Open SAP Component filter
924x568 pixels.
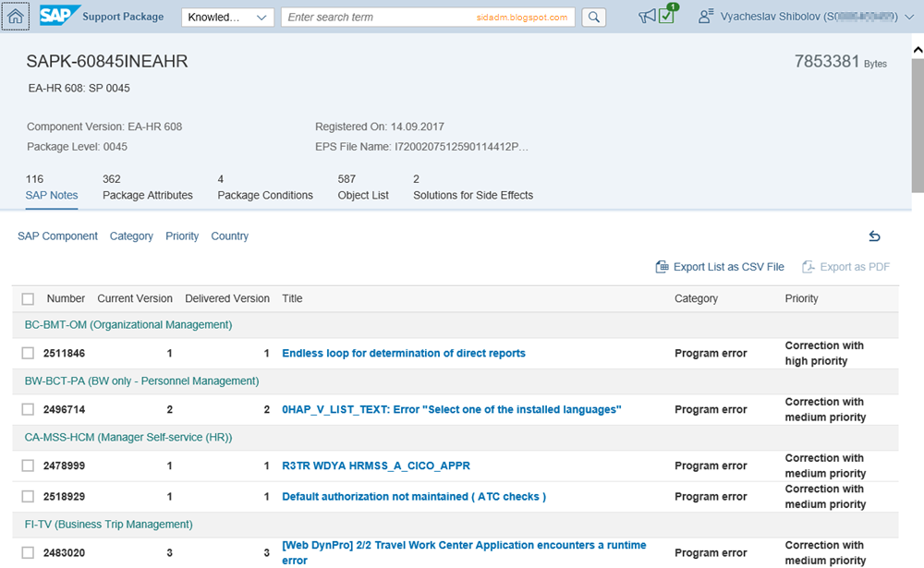point(57,236)
